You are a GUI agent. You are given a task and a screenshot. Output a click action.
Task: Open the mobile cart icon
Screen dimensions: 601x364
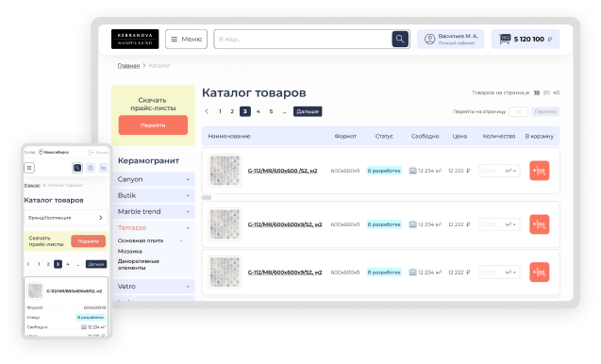(x=103, y=168)
